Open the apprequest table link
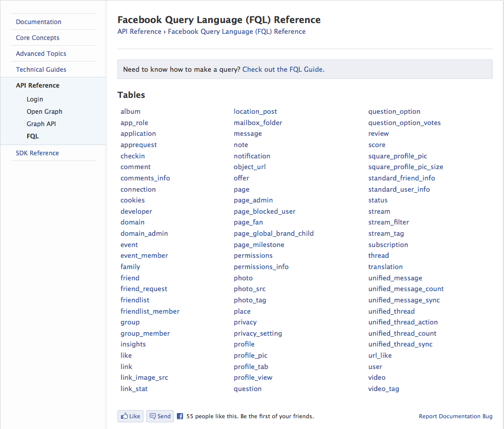This screenshot has width=504, height=429. [x=138, y=145]
